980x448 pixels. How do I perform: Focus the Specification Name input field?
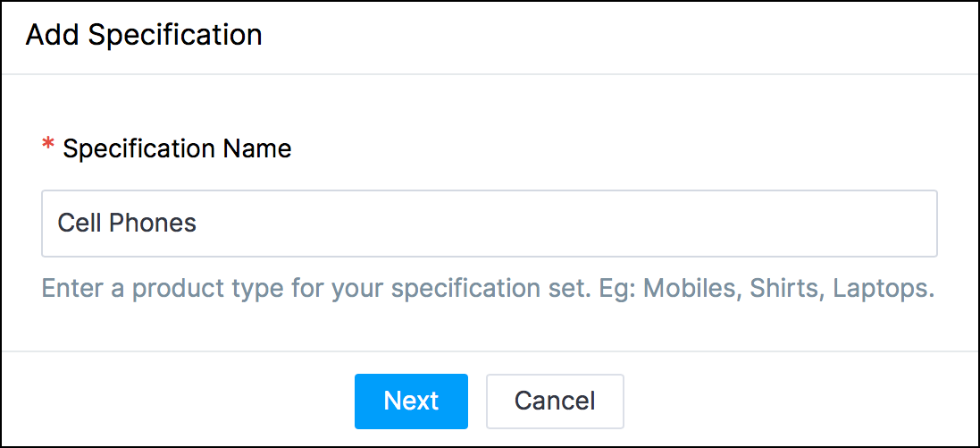(489, 224)
